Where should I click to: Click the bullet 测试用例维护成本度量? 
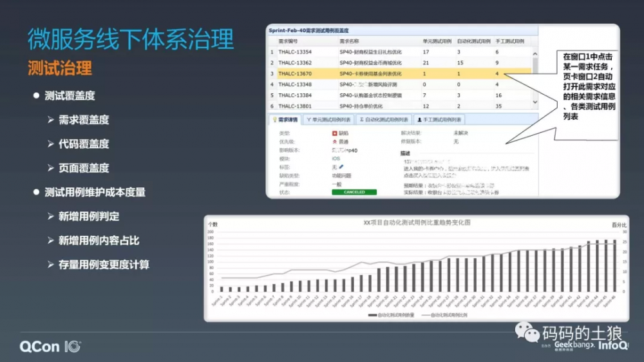click(x=95, y=193)
